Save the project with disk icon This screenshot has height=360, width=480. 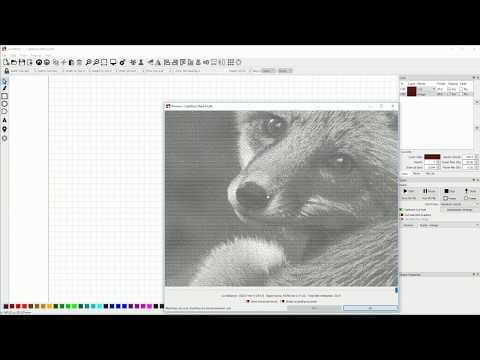pyautogui.click(x=22, y=62)
